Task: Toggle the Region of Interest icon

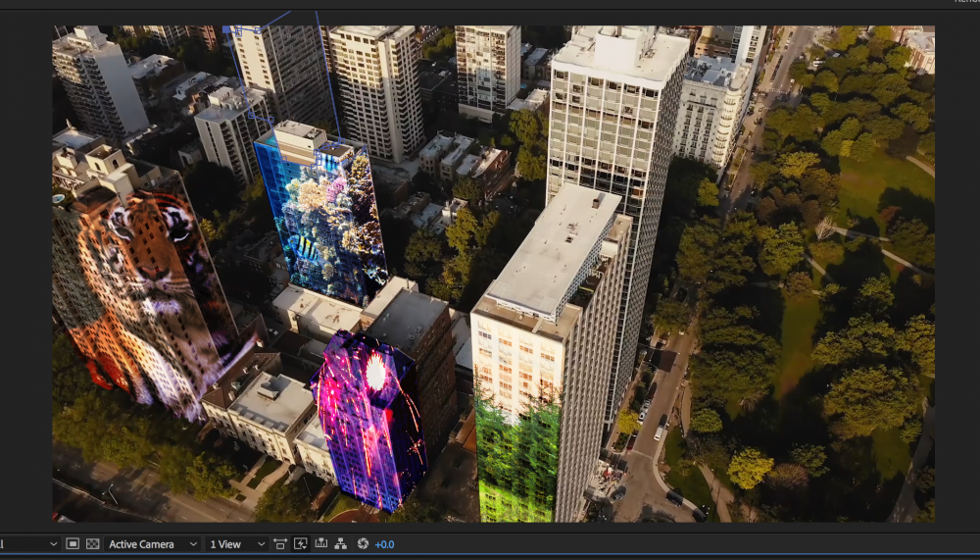Action: pyautogui.click(x=73, y=543)
